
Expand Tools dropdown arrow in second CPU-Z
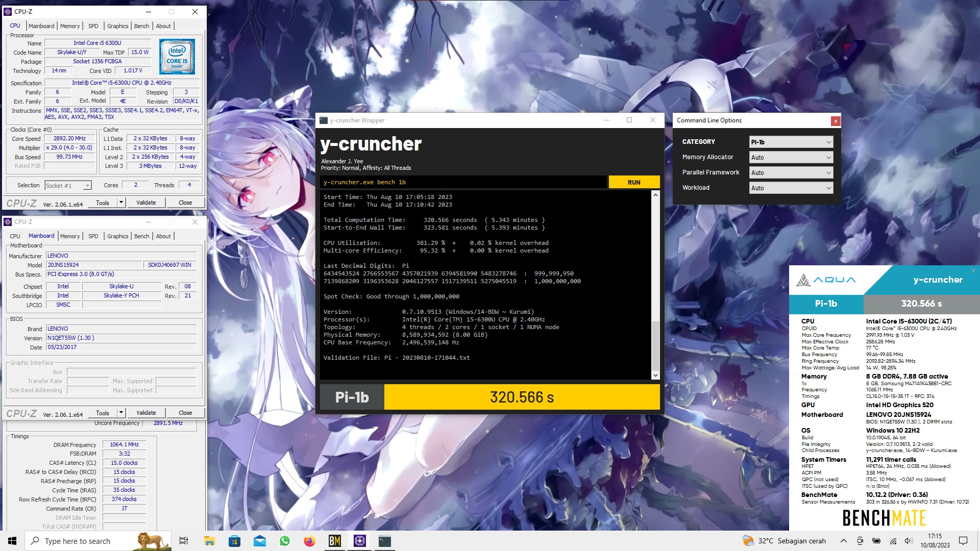(121, 413)
